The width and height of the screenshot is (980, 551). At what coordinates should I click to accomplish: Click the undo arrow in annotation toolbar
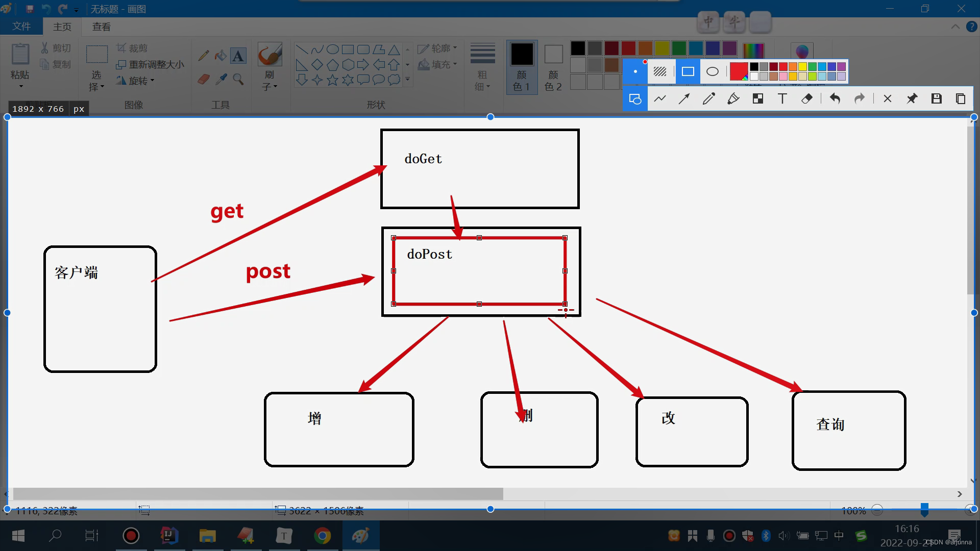tap(835, 99)
